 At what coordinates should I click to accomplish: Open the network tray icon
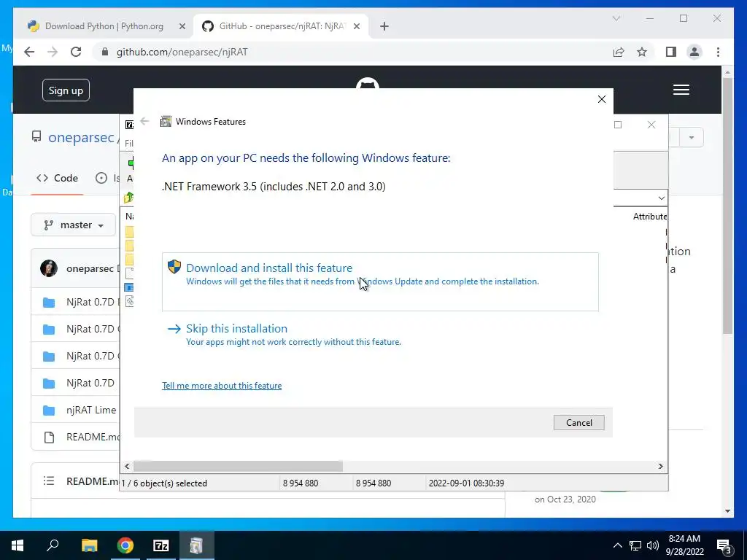coord(635,545)
